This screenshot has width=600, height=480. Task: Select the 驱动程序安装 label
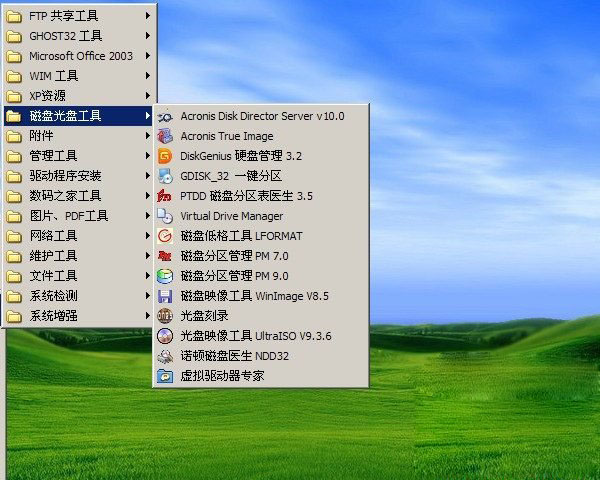65,176
